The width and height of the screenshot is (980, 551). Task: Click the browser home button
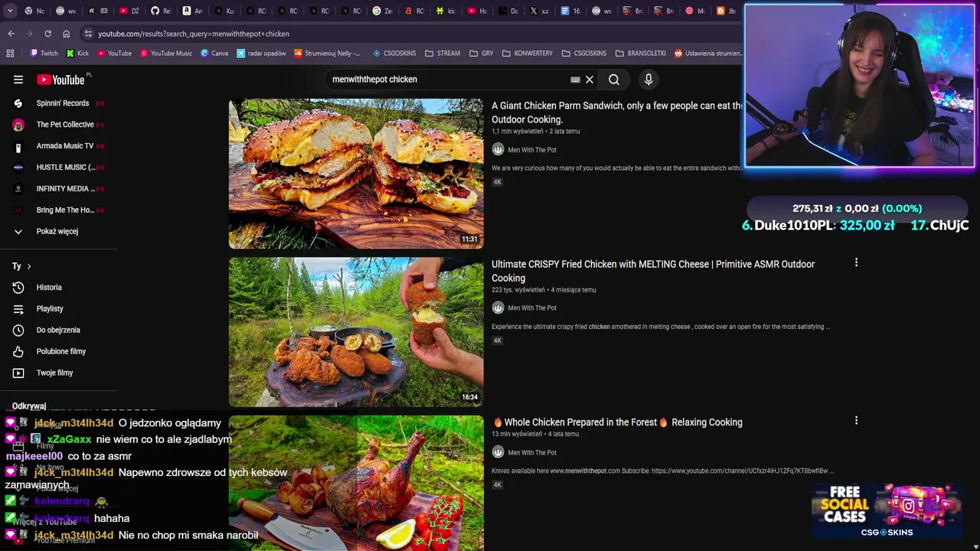pos(66,34)
